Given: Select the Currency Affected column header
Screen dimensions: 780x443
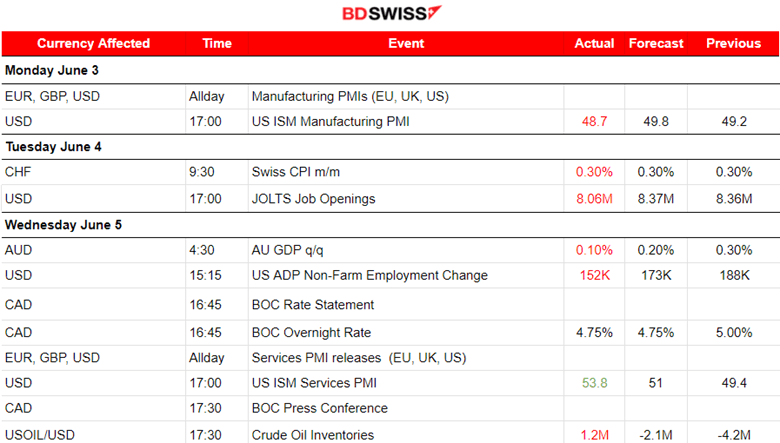Looking at the screenshot, I should (93, 44).
